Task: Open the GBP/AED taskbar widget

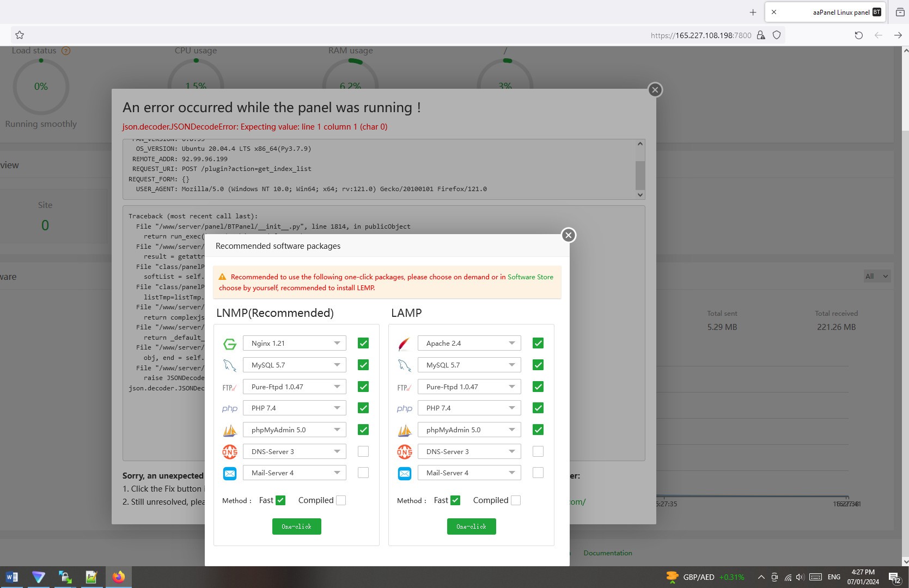Action: click(705, 577)
